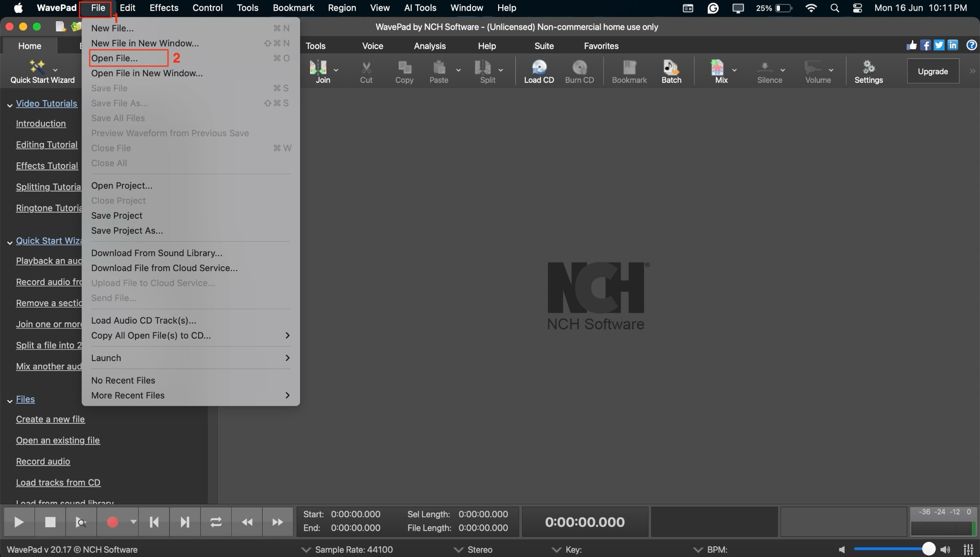Switch to the Analysis tab

pos(429,46)
